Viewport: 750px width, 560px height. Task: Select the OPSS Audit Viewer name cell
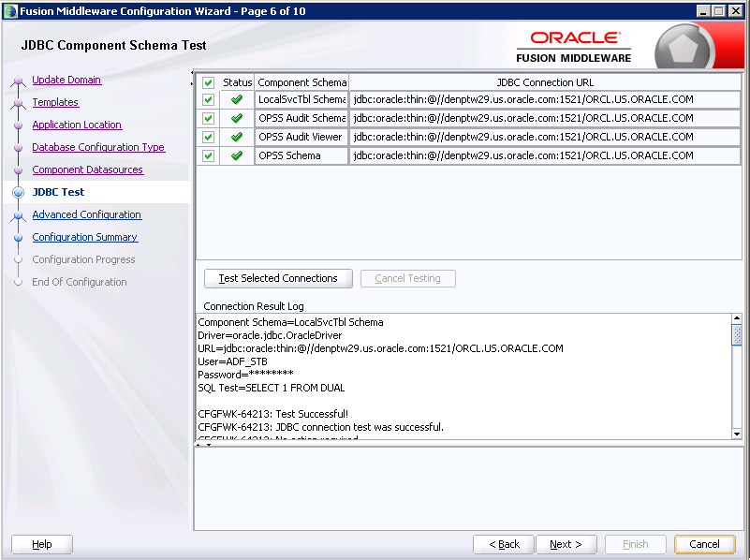pyautogui.click(x=301, y=137)
